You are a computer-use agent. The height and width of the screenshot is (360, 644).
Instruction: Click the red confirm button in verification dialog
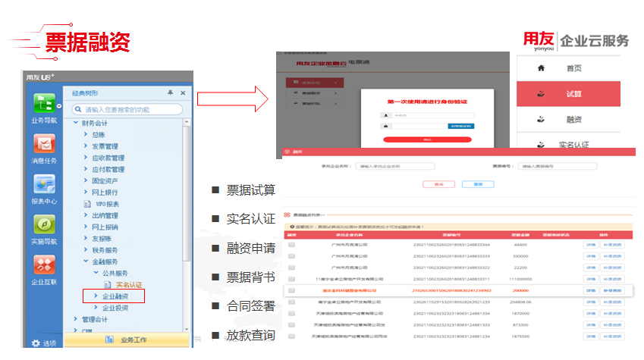click(427, 139)
